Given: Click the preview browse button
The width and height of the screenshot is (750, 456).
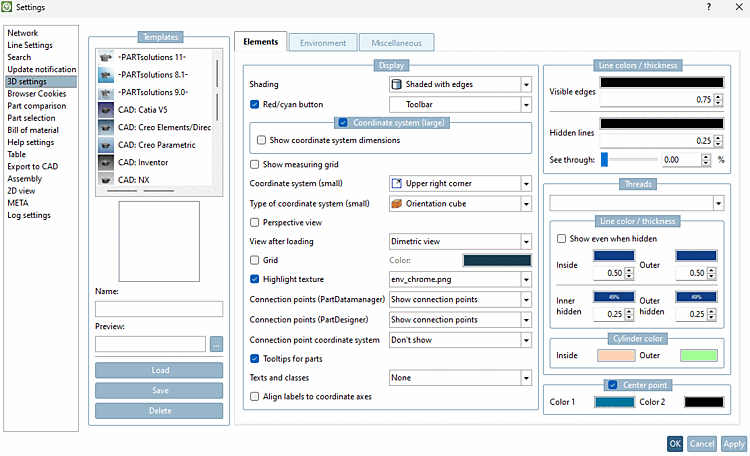Looking at the screenshot, I should tap(216, 344).
